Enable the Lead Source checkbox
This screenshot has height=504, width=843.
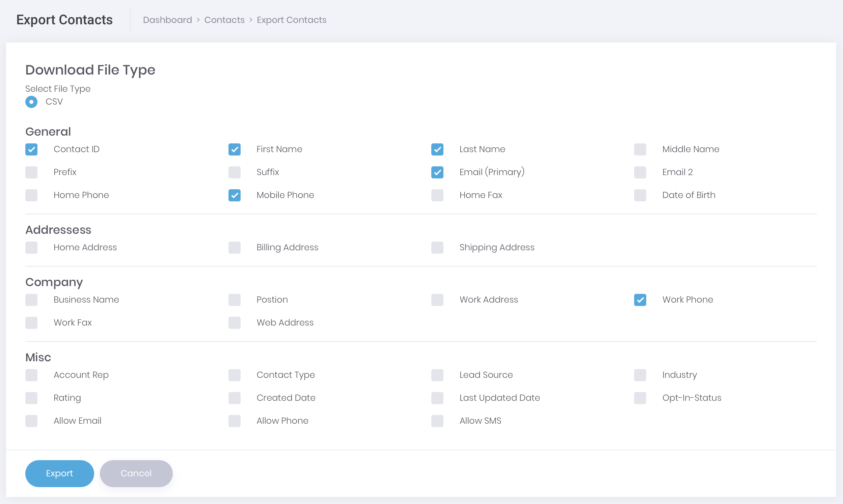[x=437, y=375]
